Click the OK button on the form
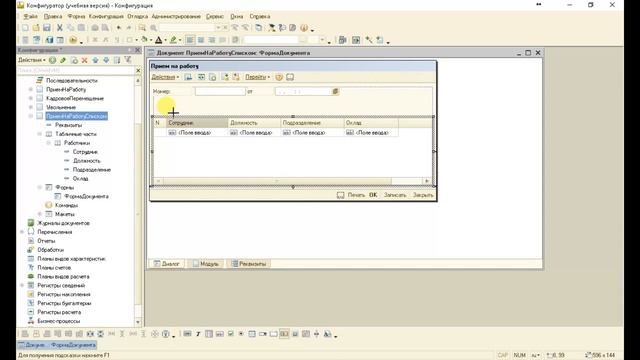Screen dimensions: 640x360 (373, 195)
